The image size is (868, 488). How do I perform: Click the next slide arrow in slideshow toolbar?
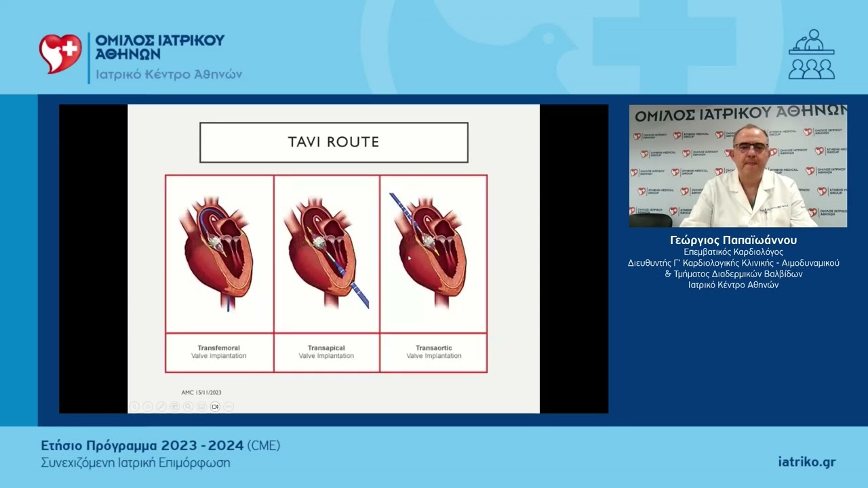click(148, 407)
